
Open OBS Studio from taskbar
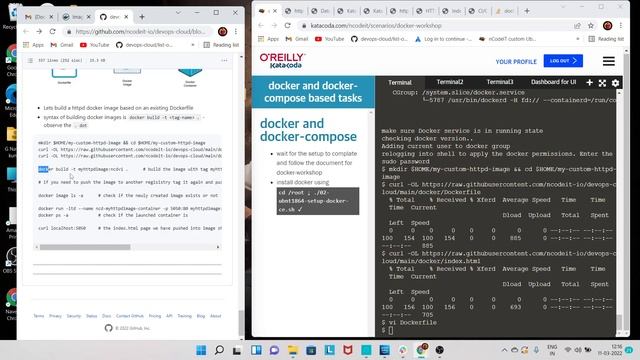coord(440,350)
